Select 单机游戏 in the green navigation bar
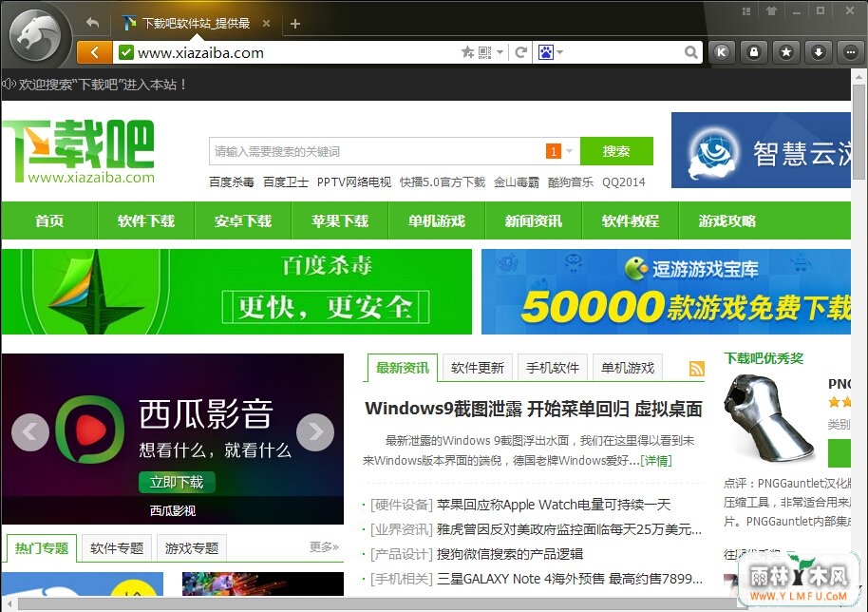This screenshot has width=868, height=612. click(x=437, y=220)
